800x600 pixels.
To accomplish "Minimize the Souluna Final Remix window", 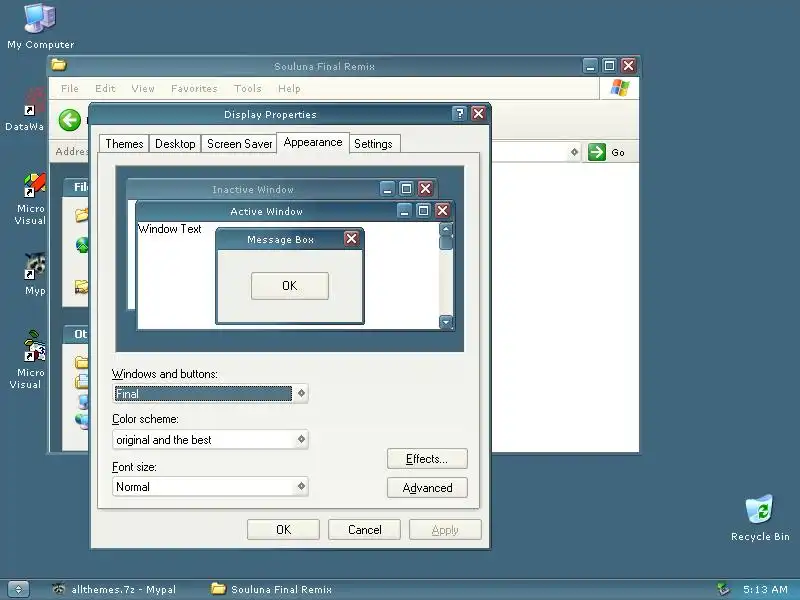I will tap(590, 65).
